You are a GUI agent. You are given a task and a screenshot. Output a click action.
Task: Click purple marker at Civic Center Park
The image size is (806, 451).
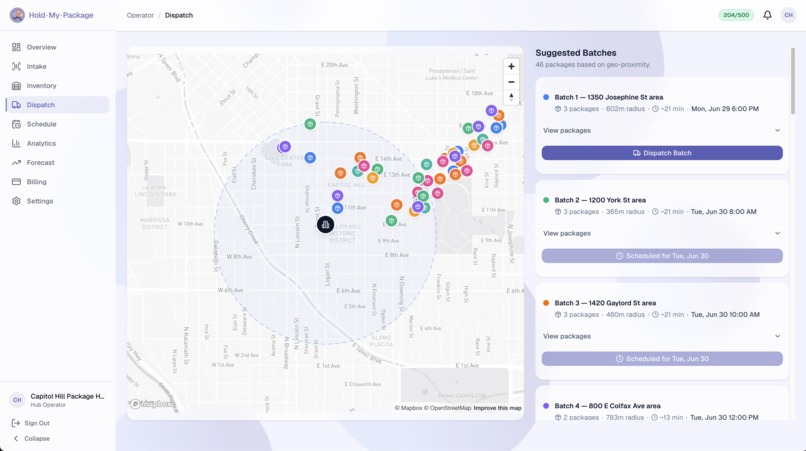(285, 147)
